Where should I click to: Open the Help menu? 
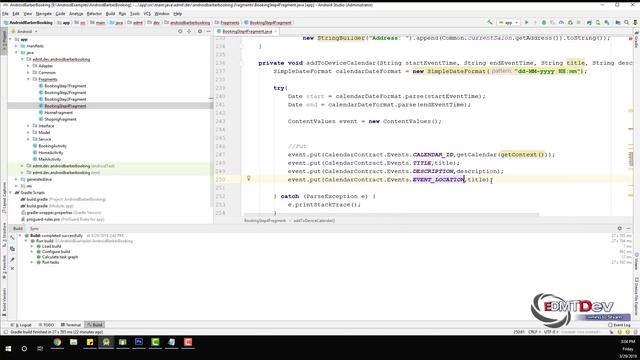[x=178, y=13]
